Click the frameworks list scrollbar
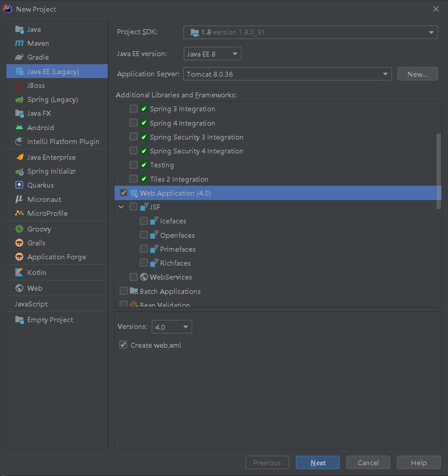 click(439, 170)
